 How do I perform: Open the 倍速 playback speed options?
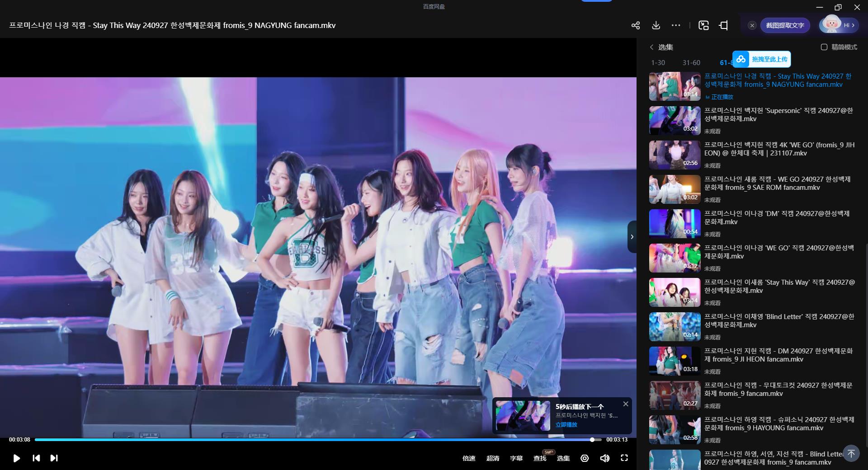pyautogui.click(x=469, y=458)
